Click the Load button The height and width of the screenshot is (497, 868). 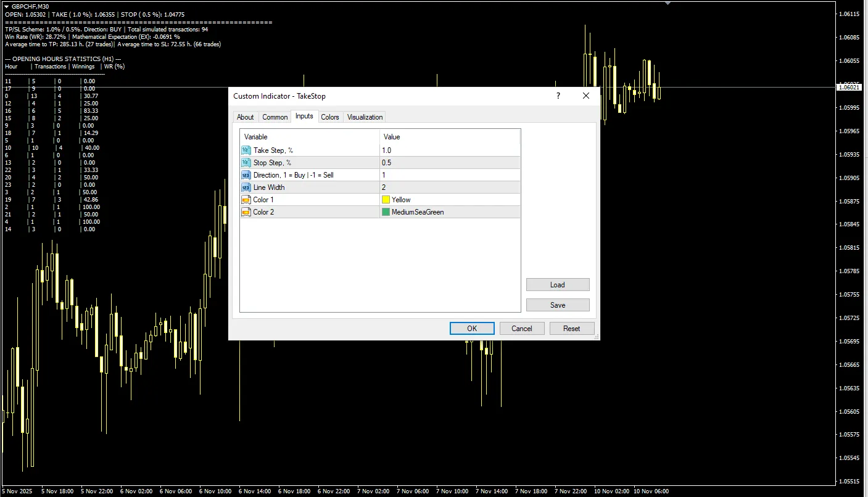pyautogui.click(x=558, y=285)
